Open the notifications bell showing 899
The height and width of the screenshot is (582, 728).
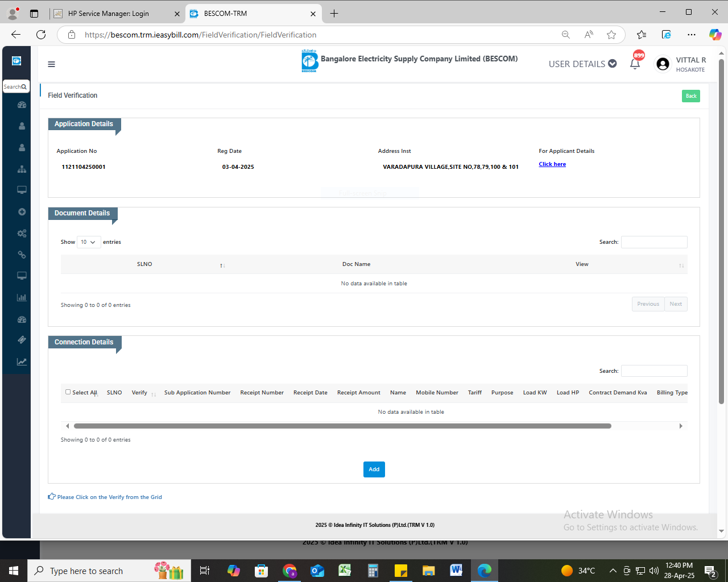coord(635,64)
